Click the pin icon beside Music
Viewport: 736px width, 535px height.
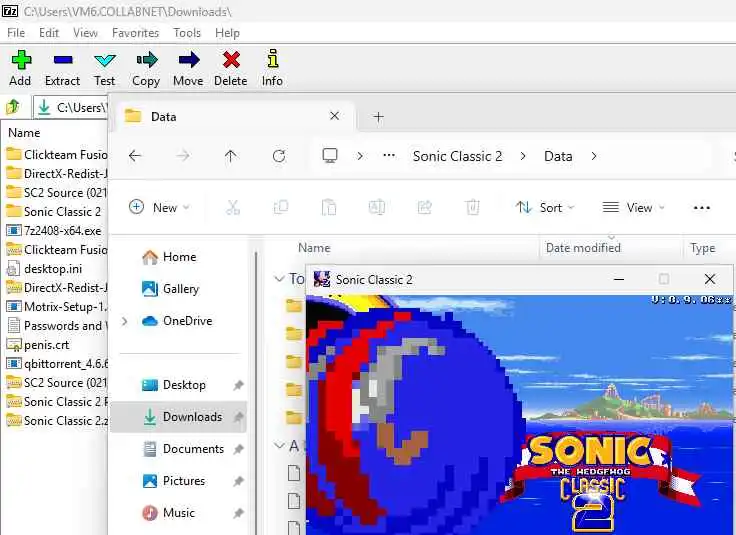point(238,513)
